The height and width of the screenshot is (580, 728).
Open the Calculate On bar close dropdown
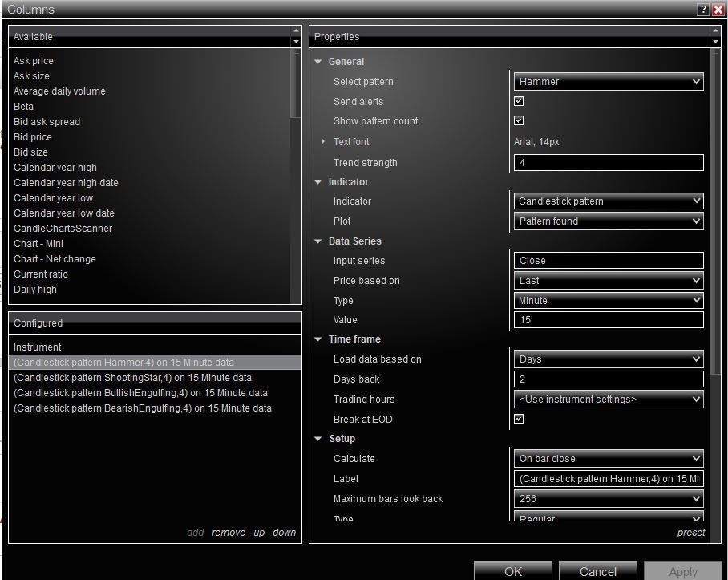pos(609,459)
